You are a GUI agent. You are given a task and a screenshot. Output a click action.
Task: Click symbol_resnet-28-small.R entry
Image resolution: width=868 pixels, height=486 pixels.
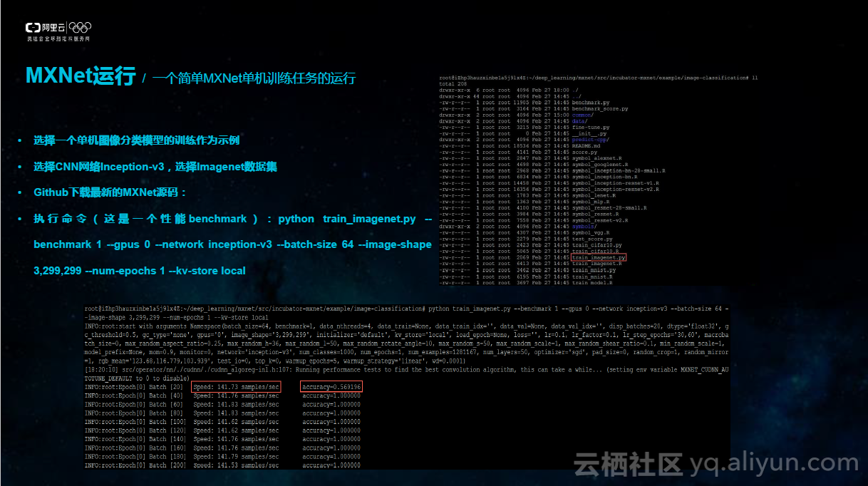point(609,208)
